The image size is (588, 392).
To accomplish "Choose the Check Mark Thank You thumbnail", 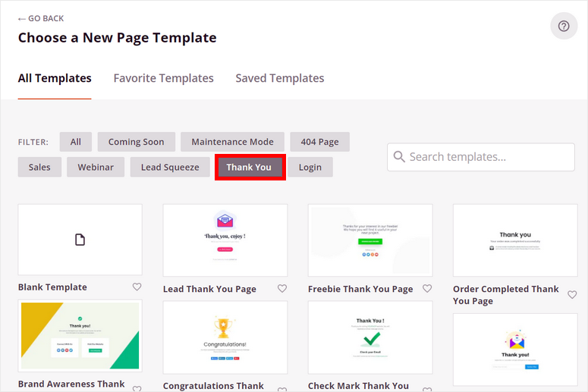I will 370,338.
